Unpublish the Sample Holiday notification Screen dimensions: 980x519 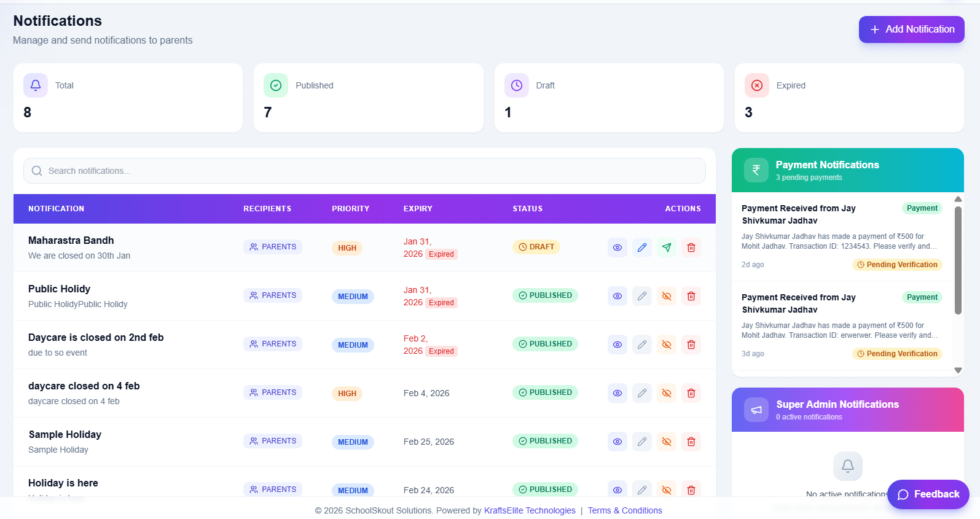click(667, 442)
